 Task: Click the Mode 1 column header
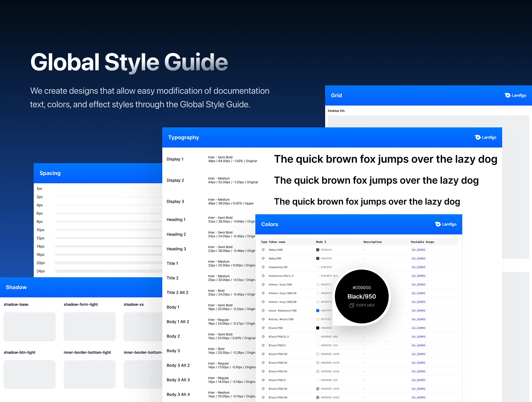click(321, 242)
